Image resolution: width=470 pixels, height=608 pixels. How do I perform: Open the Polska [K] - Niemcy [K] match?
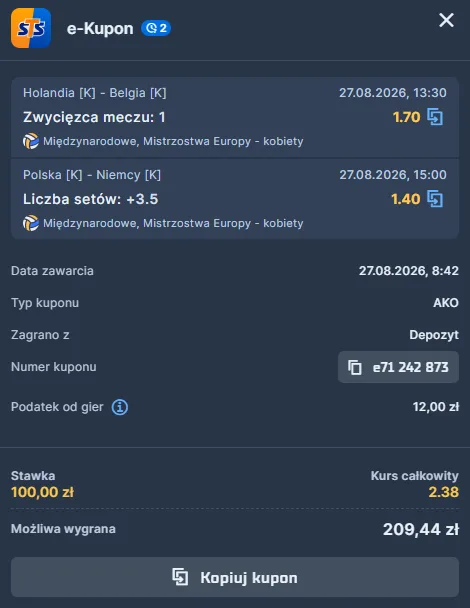tap(92, 175)
